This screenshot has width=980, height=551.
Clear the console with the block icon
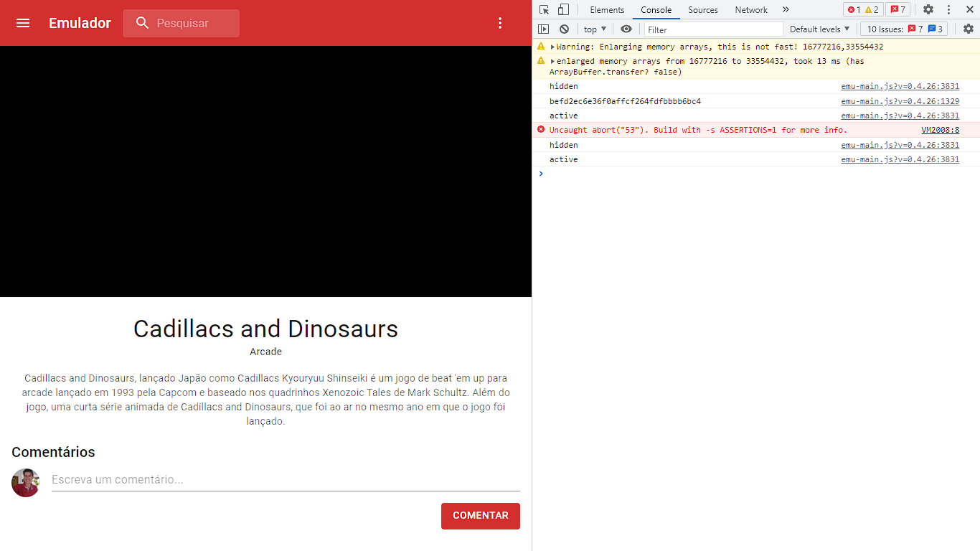[564, 29]
